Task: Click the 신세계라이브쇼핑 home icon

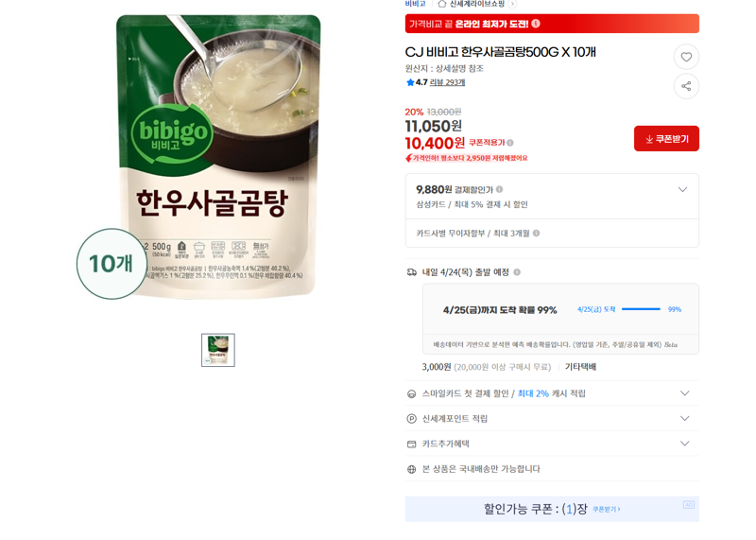Action: point(441,4)
